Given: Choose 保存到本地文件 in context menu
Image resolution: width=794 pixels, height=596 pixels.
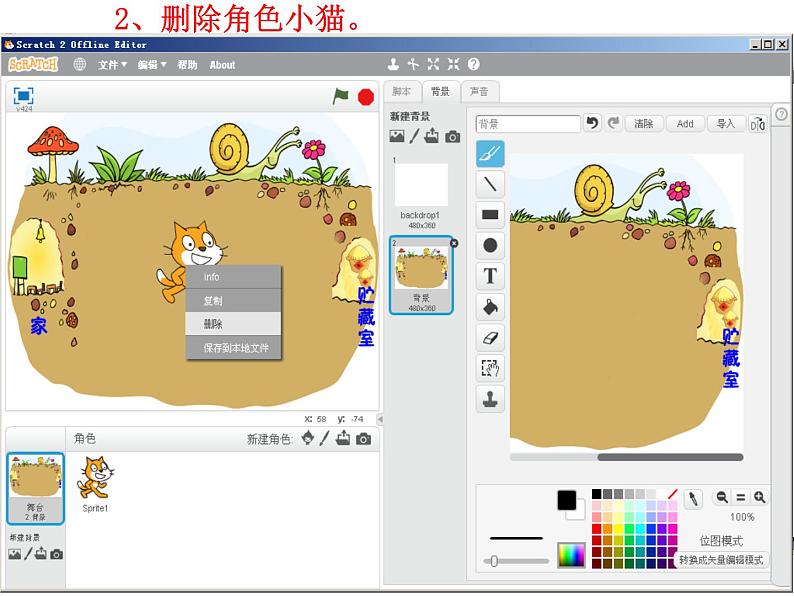Looking at the screenshot, I should [233, 348].
